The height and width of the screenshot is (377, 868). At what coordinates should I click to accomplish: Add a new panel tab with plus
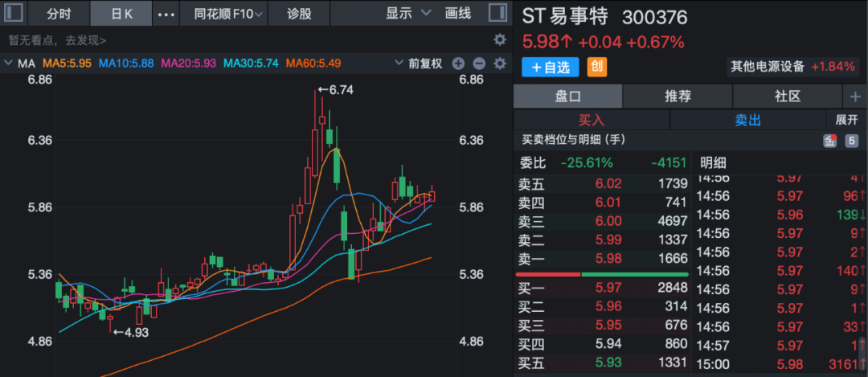[854, 96]
